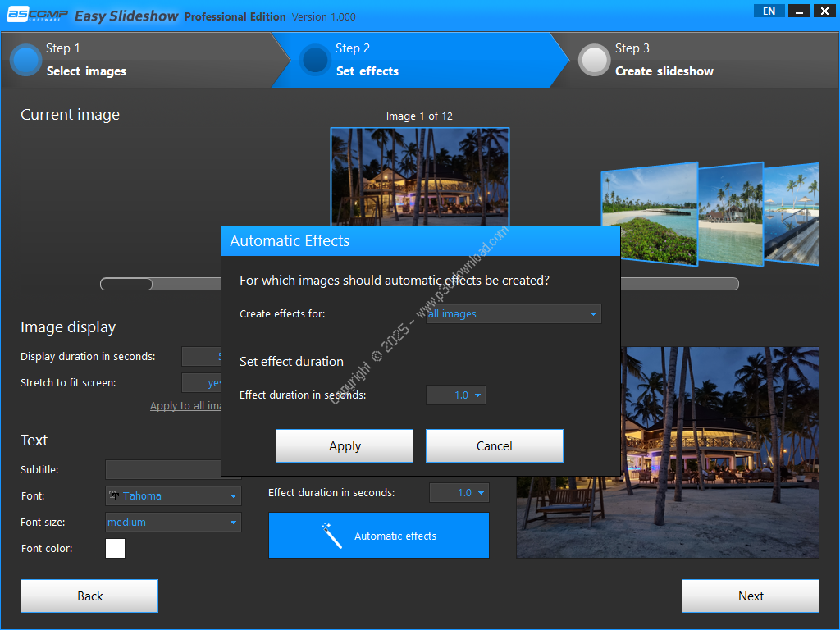Click the white Font color swatch
The width and height of the screenshot is (840, 630).
[116, 549]
